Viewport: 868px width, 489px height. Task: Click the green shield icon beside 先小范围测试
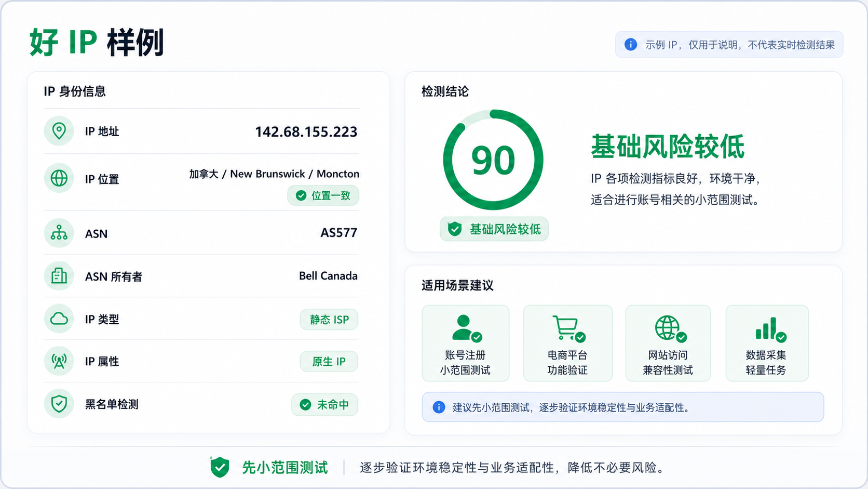220,467
